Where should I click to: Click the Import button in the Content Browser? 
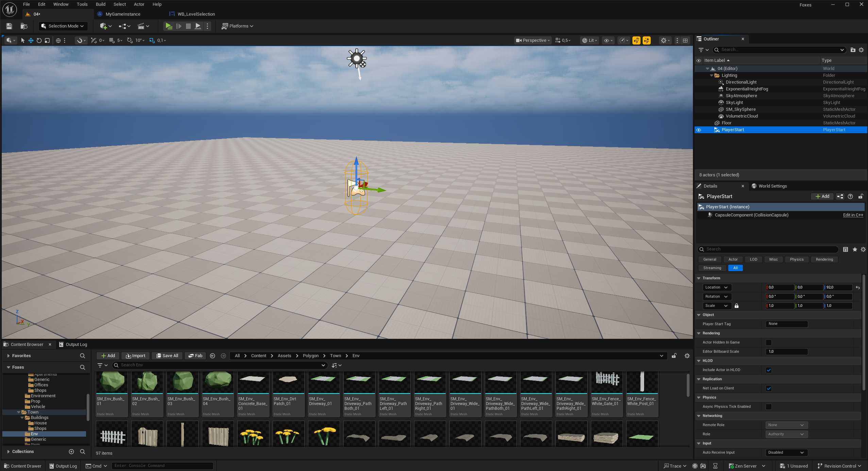click(x=135, y=356)
